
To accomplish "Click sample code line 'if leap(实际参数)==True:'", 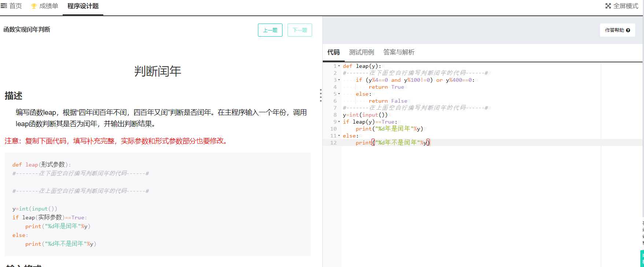I will pos(50,217).
